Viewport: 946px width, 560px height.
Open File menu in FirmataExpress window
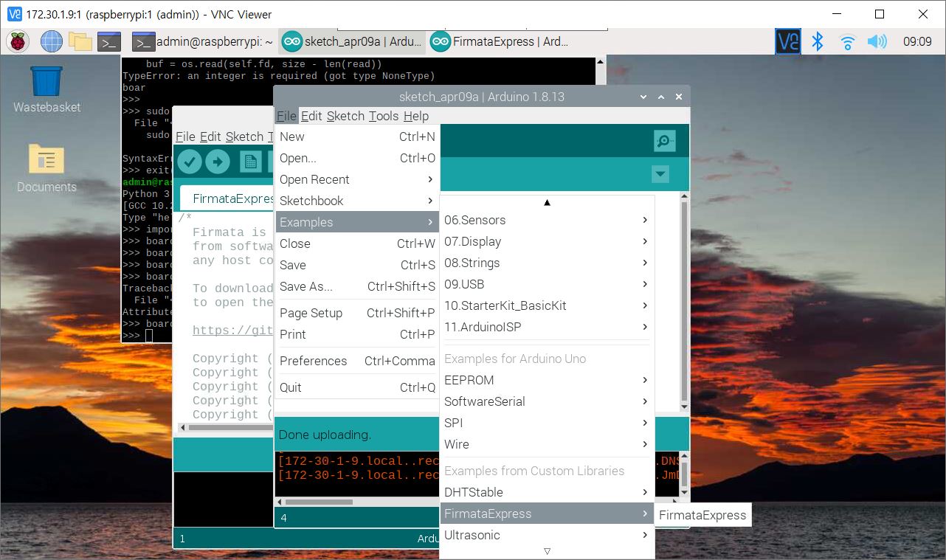185,136
